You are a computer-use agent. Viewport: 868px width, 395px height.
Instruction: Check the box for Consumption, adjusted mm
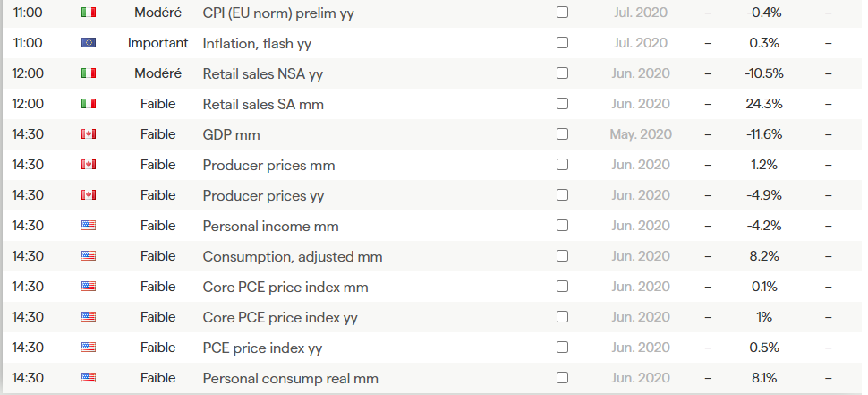[562, 256]
